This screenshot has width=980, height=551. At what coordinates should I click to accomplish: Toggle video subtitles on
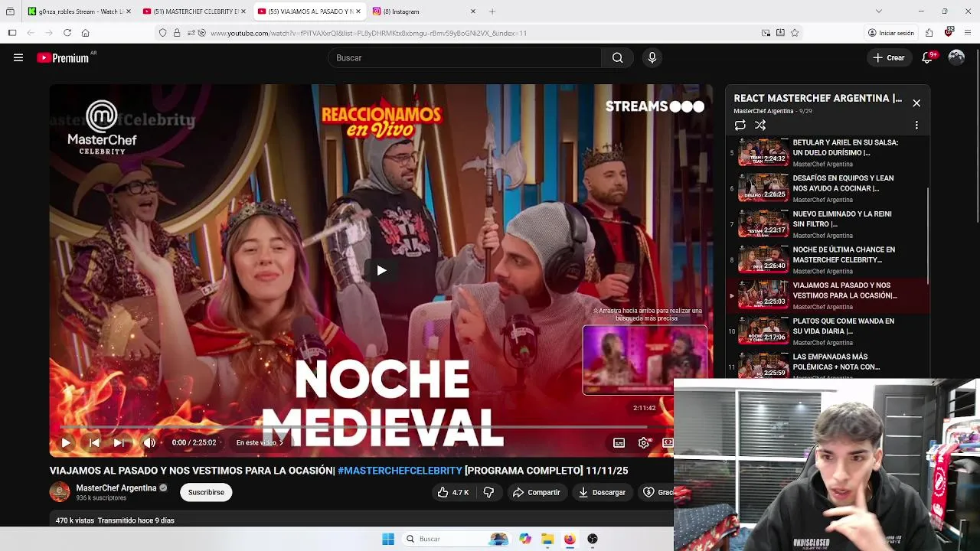click(619, 442)
